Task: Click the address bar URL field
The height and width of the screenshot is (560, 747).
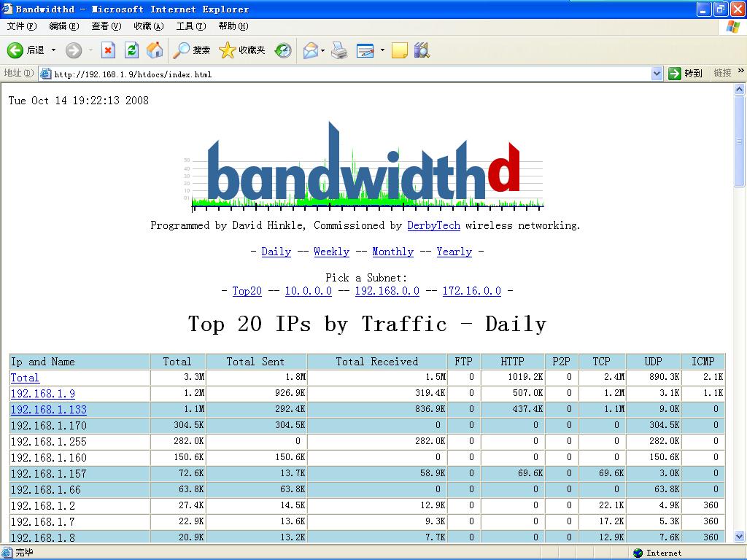Action: click(350, 74)
